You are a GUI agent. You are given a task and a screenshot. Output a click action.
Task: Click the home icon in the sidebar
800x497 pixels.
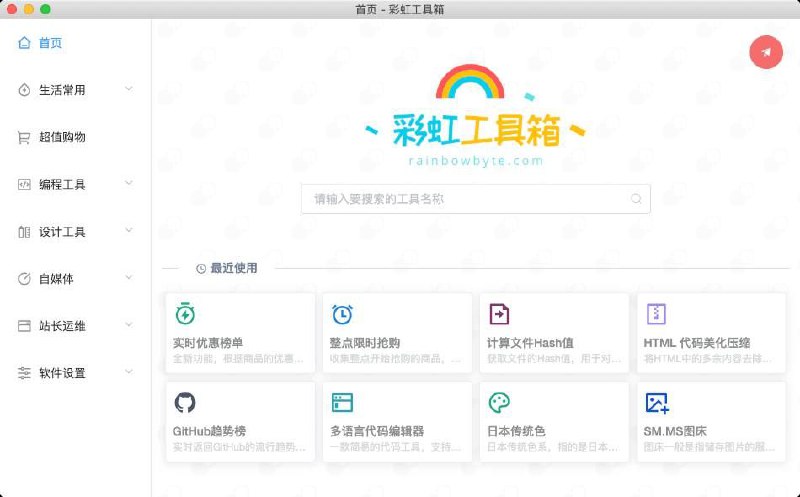24,43
